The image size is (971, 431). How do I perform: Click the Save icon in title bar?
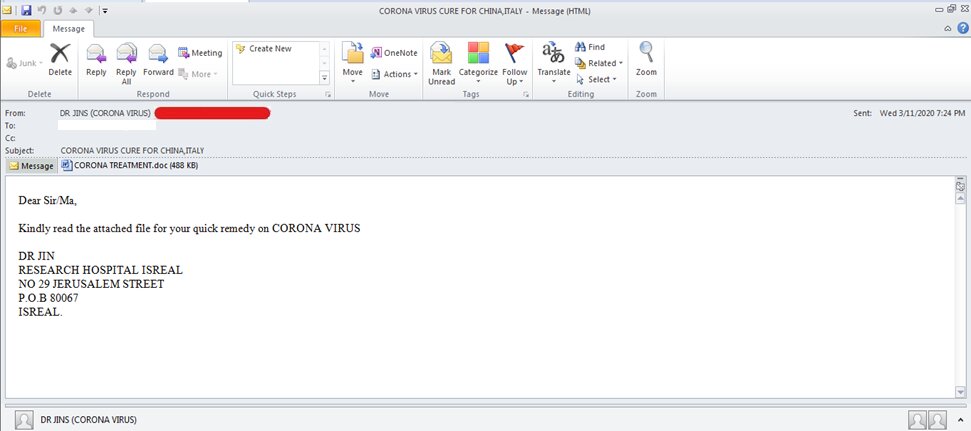pyautogui.click(x=27, y=10)
